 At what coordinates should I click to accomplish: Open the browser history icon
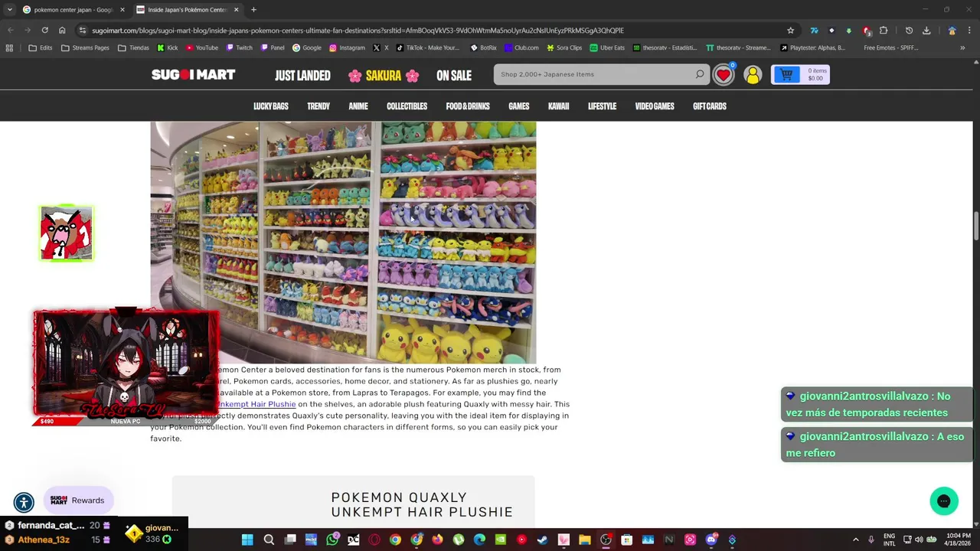[x=909, y=31]
